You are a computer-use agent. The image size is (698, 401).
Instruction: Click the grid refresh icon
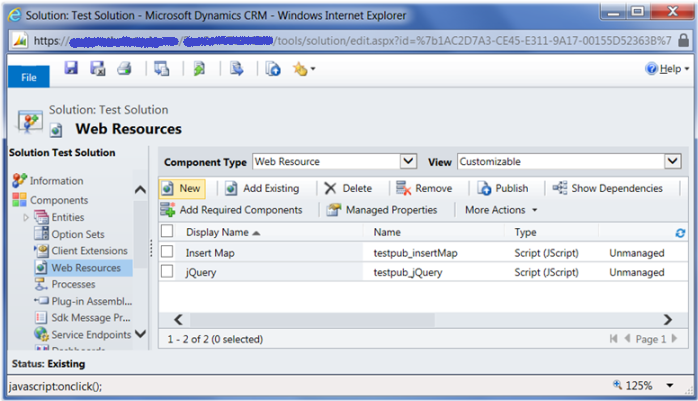point(680,233)
